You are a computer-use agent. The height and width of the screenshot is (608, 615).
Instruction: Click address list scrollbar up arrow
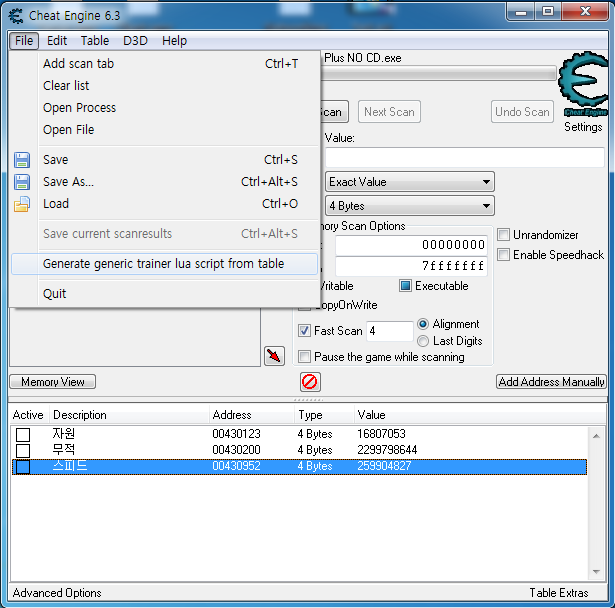(596, 436)
